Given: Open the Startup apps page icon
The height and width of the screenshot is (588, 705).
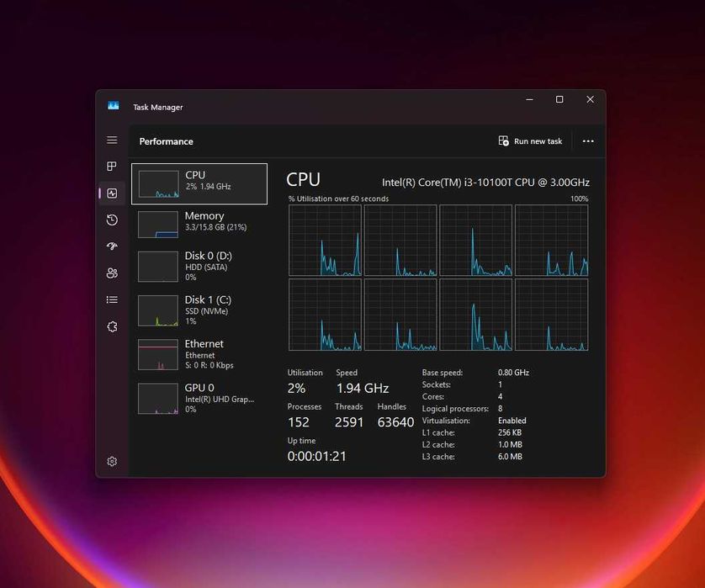Looking at the screenshot, I should (112, 246).
